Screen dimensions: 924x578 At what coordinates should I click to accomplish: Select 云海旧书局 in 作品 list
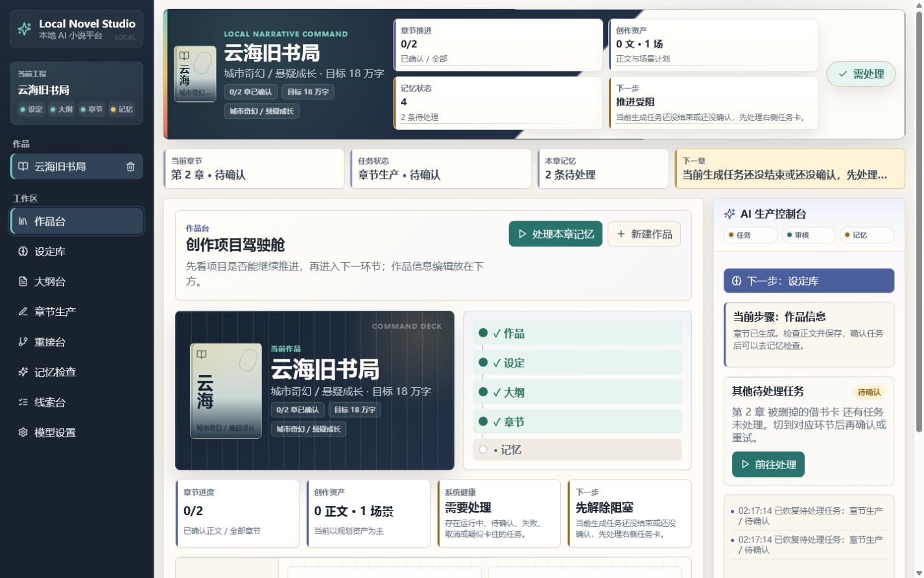click(77, 167)
